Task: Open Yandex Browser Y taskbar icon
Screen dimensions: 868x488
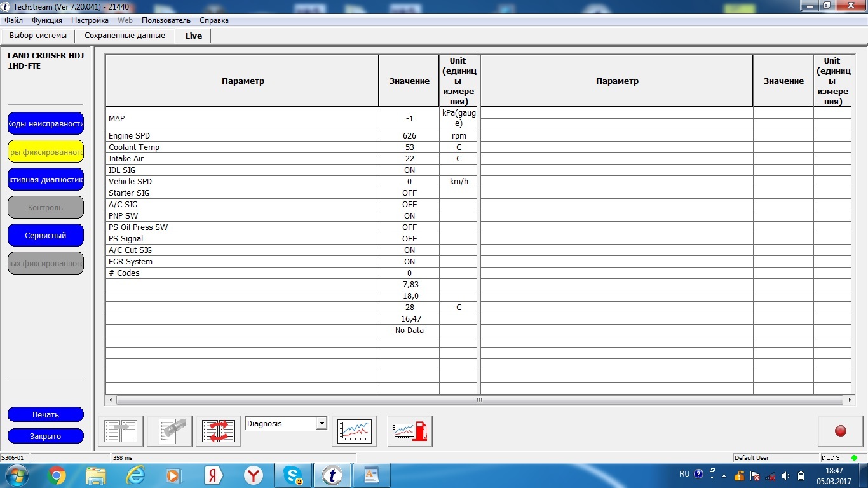Action: click(x=254, y=475)
